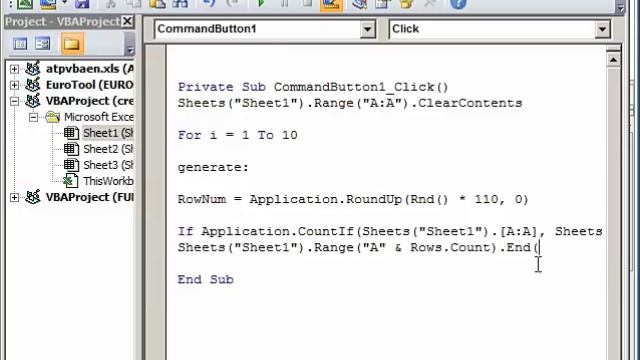This screenshot has height=360, width=640.
Task: Click the line ending with '.ClearContents'
Action: (x=350, y=103)
